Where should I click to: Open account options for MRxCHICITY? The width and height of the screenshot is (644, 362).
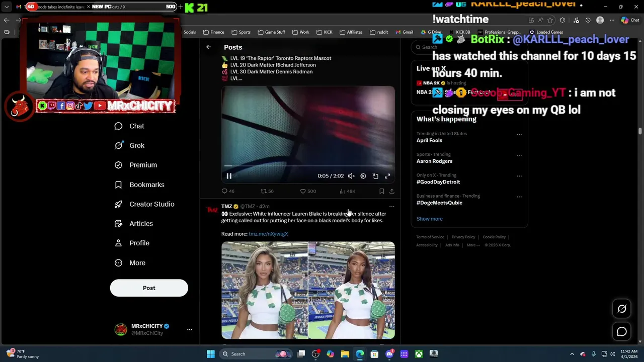190,329
